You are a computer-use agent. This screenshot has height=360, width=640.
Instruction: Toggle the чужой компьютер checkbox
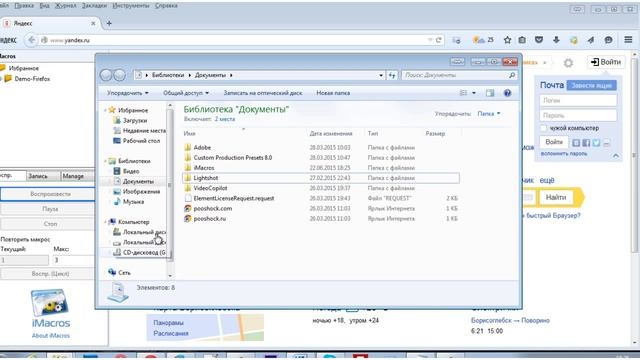[x=543, y=128]
